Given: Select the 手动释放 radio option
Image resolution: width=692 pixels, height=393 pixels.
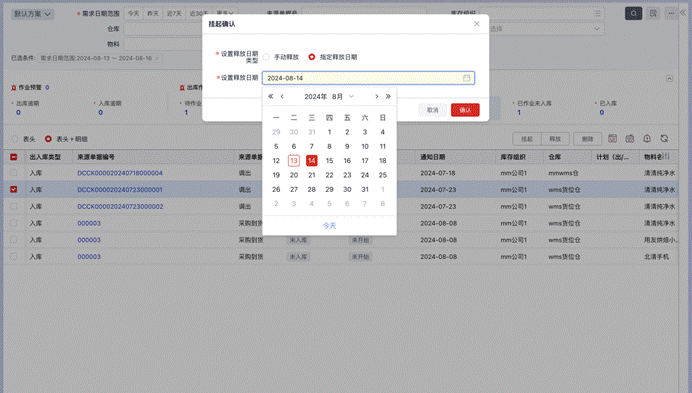Looking at the screenshot, I should (266, 57).
